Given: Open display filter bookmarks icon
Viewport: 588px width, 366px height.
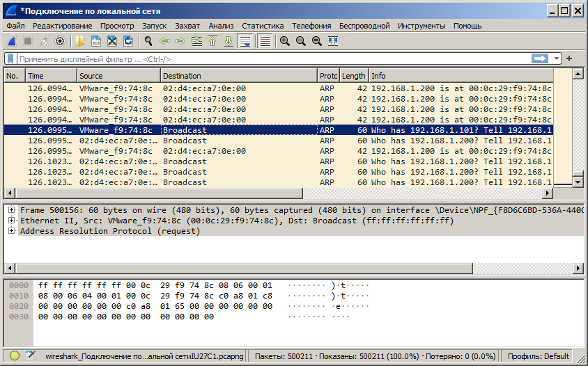Looking at the screenshot, I should pyautogui.click(x=10, y=59).
